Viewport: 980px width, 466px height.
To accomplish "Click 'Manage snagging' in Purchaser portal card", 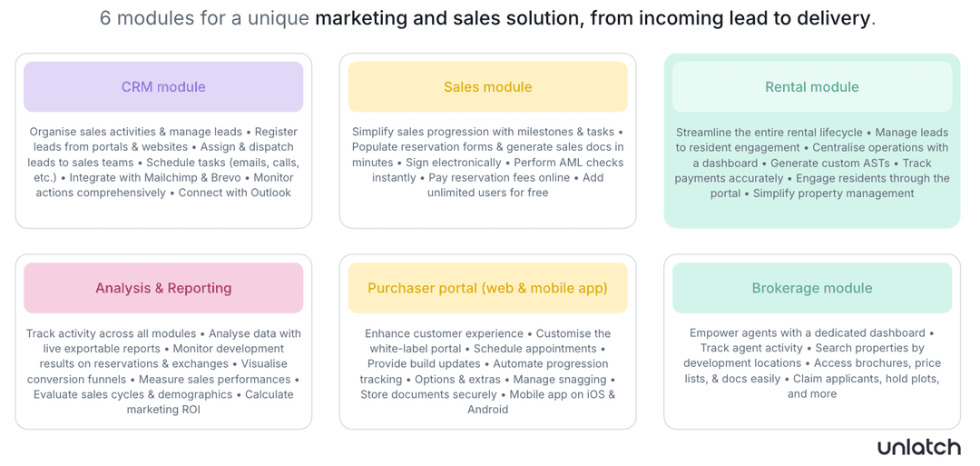I will tap(560, 379).
